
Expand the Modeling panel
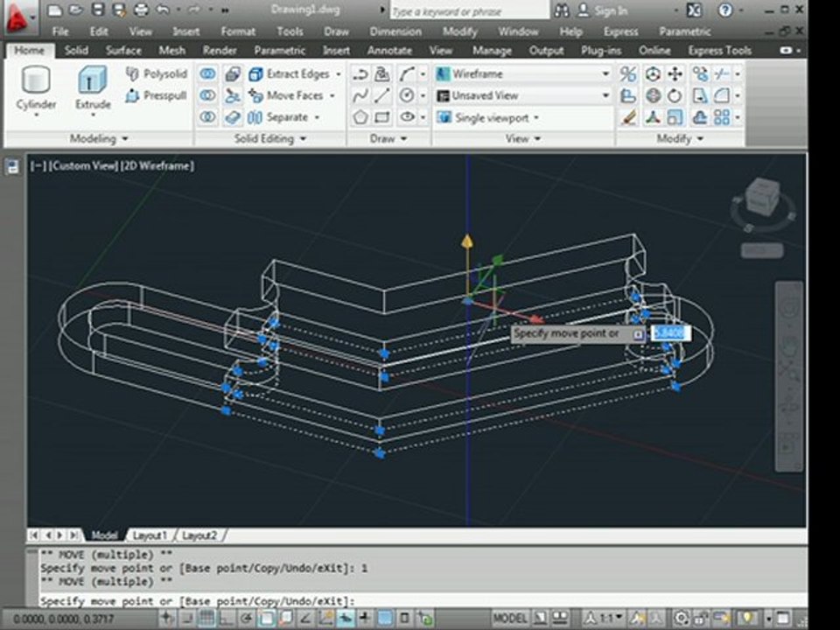[99, 139]
